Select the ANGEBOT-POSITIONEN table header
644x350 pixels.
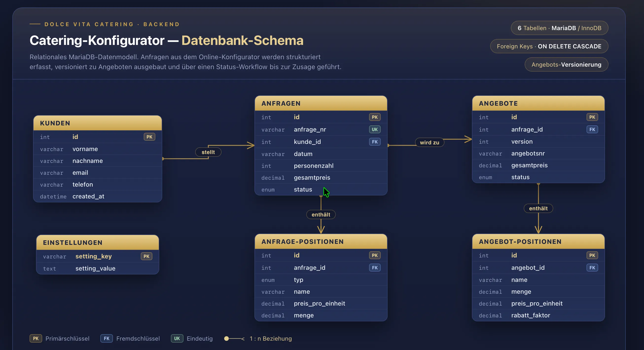pyautogui.click(x=538, y=241)
